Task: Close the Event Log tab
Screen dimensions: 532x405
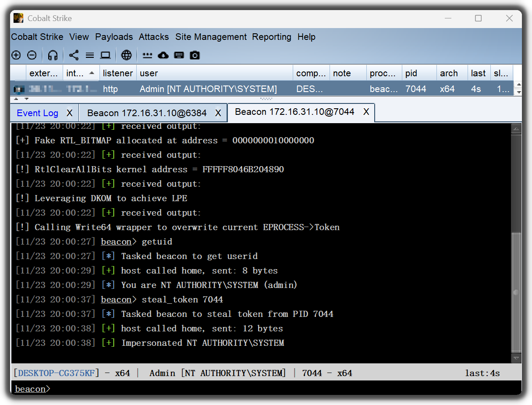Action: click(69, 113)
